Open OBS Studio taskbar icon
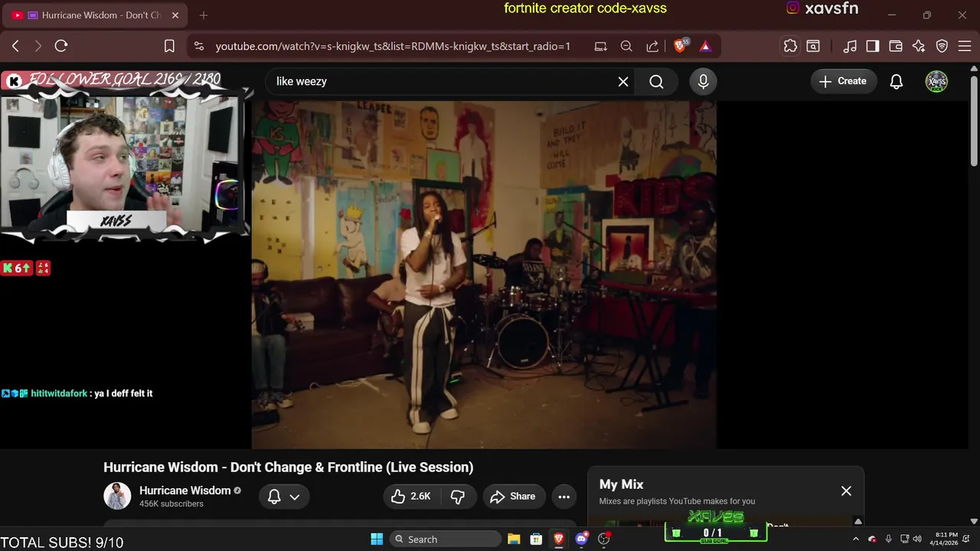Viewport: 980px width, 551px height. coord(604,539)
